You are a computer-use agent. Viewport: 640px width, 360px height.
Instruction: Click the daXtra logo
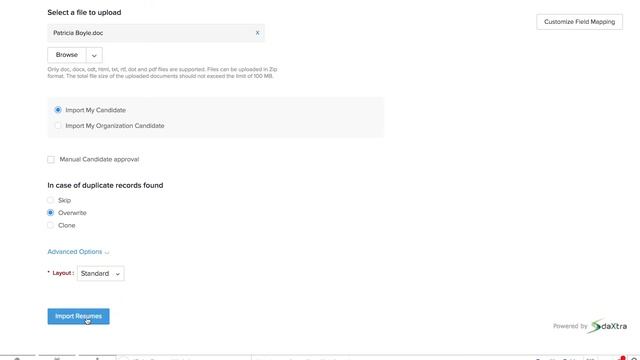coord(608,326)
